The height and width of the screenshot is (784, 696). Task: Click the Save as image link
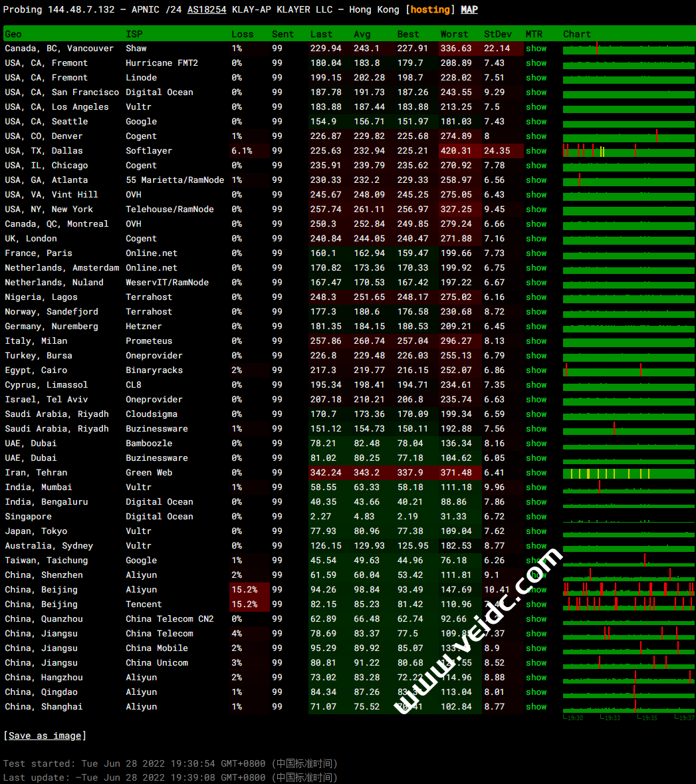45,735
